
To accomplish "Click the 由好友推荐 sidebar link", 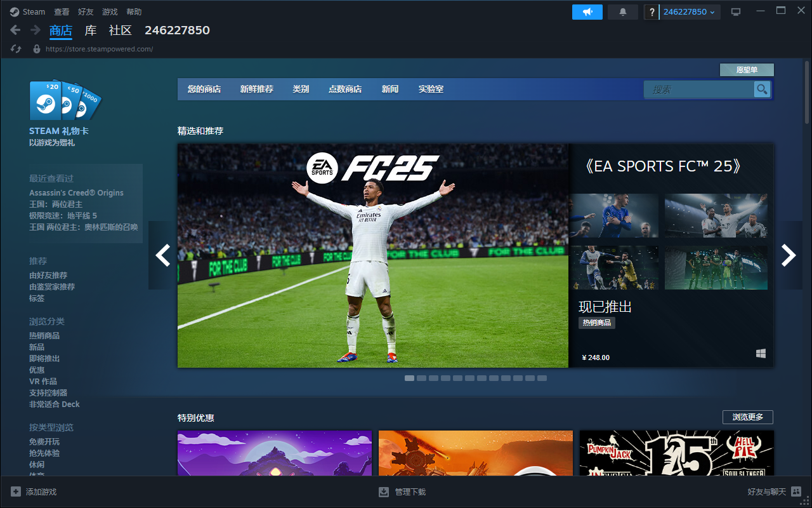I will point(48,276).
